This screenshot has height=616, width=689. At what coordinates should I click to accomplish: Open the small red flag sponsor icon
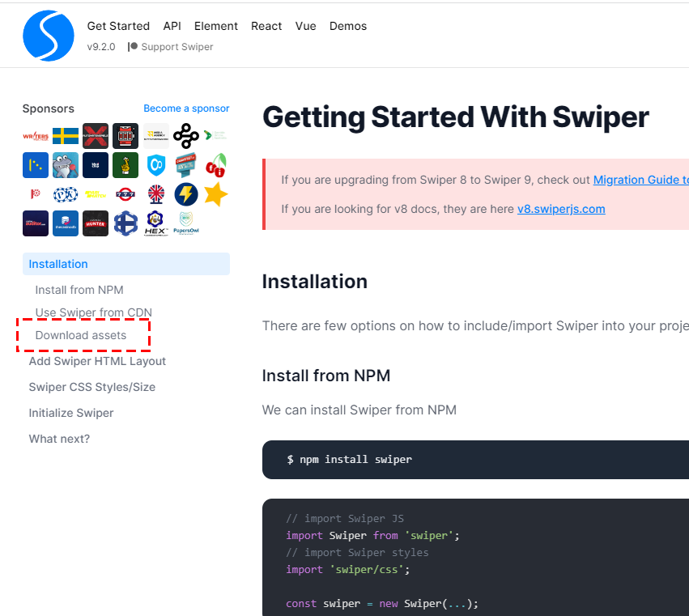click(x=36, y=194)
